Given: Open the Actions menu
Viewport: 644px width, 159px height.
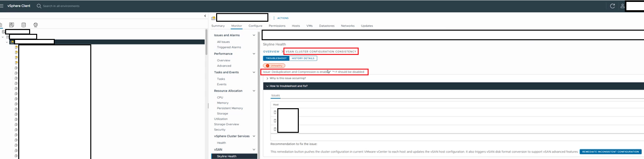Looking at the screenshot, I should 283,18.
